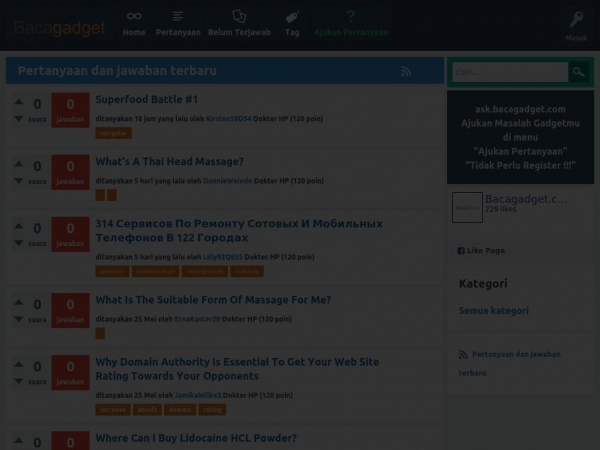The height and width of the screenshot is (450, 600).
Task: Go to Belum Terjawab tab
Action: click(239, 24)
